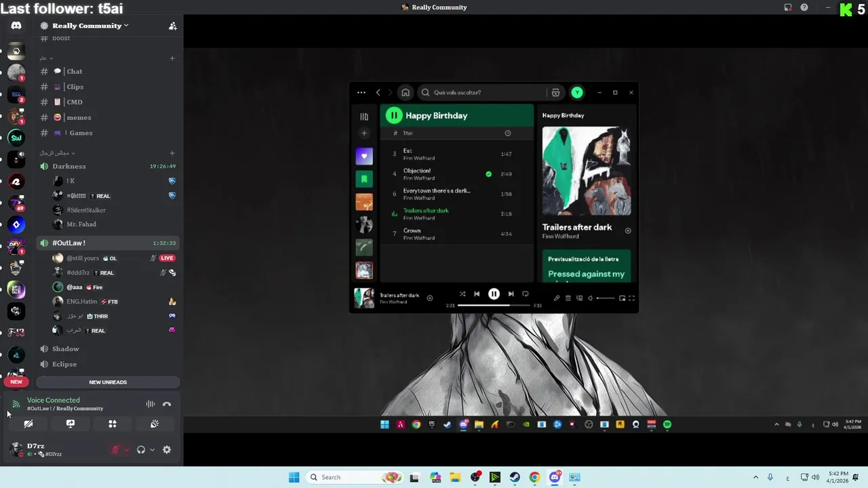The height and width of the screenshot is (488, 868).
Task: Pause the Happy Birthday playlist in Spotify
Action: point(394,115)
